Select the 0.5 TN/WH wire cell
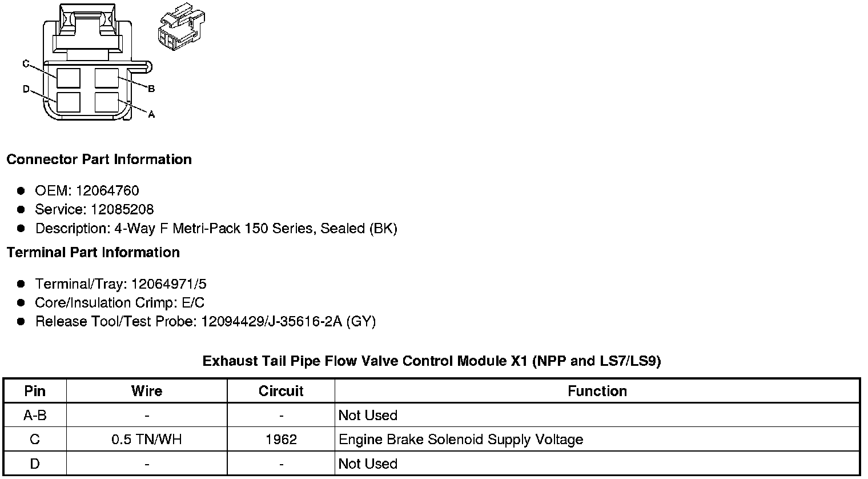Image resolution: width=868 pixels, height=479 pixels. point(147,440)
